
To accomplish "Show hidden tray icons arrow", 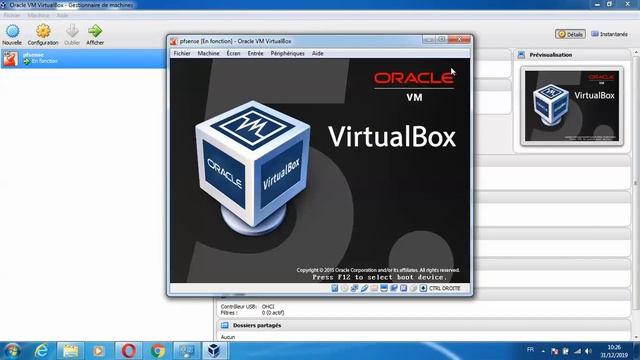I will (x=543, y=351).
